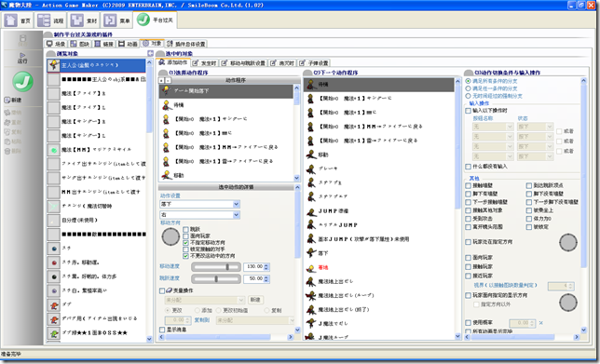The height and width of the screenshot is (364, 600).
Task: Open the 菜单 menu icon in the top toolbar
Action: point(110,20)
